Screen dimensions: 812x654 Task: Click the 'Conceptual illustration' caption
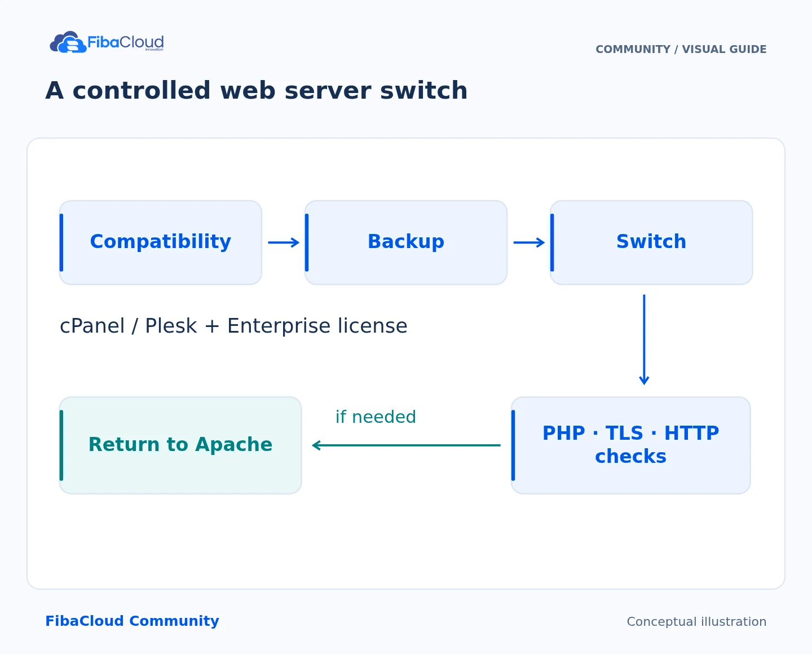coord(696,622)
